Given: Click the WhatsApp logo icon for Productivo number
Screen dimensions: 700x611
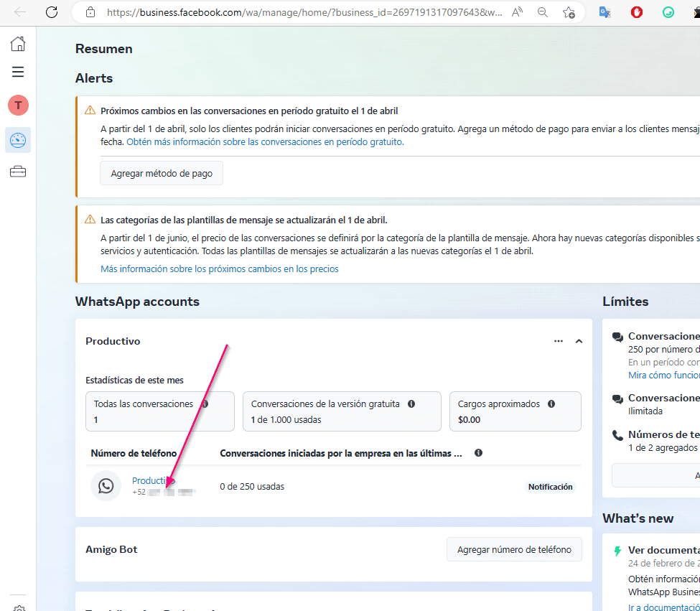Looking at the screenshot, I should click(x=106, y=485).
